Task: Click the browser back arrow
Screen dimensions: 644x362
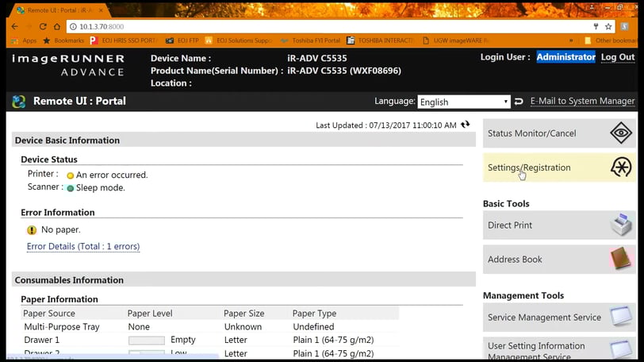Action: 15,26
